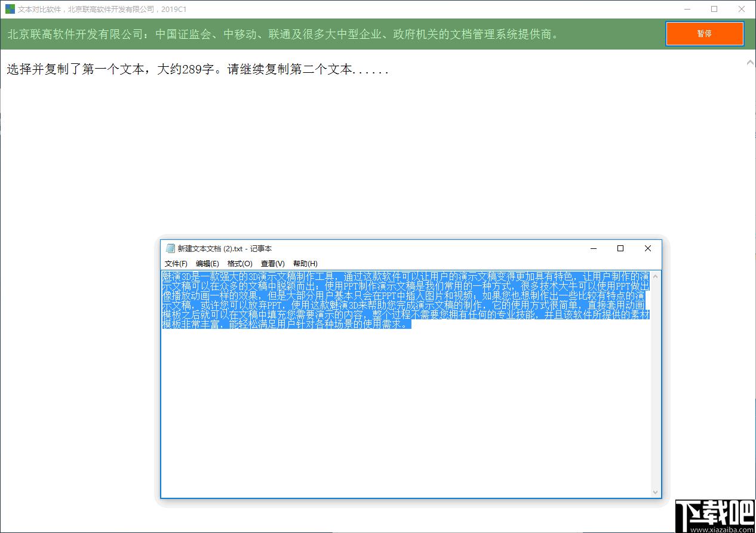This screenshot has width=756, height=533.
Task: Click the text compare app icon in title bar
Action: 10,9
